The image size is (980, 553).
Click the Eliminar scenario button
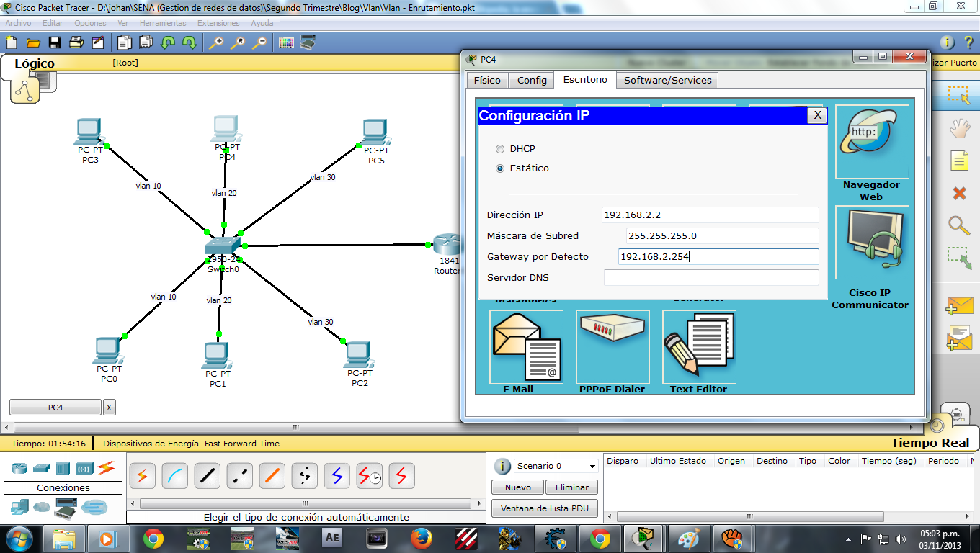[572, 487]
